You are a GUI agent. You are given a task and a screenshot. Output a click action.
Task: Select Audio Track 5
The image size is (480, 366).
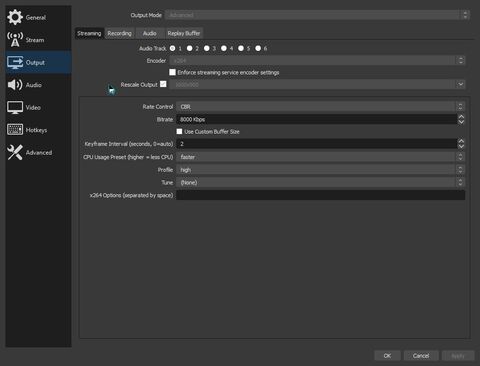[241, 48]
